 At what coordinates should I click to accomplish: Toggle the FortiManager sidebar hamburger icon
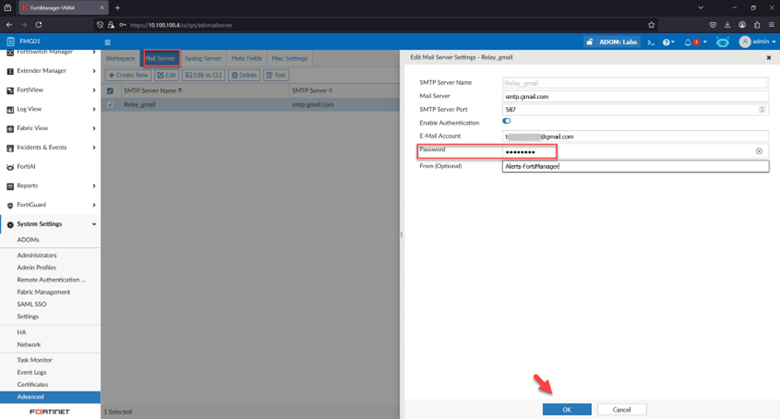click(x=107, y=42)
